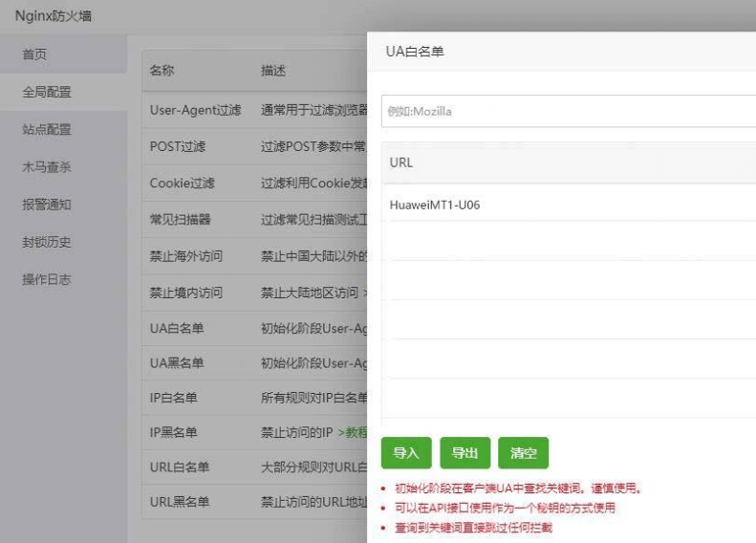
Task: Open the 首页 sidebar menu item
Action: 34,55
